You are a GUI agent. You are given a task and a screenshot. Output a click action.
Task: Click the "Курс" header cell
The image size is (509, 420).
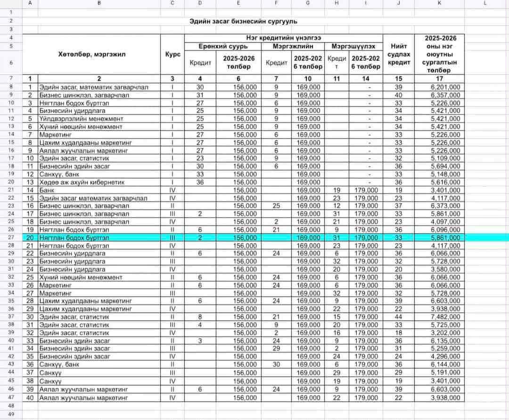point(172,54)
